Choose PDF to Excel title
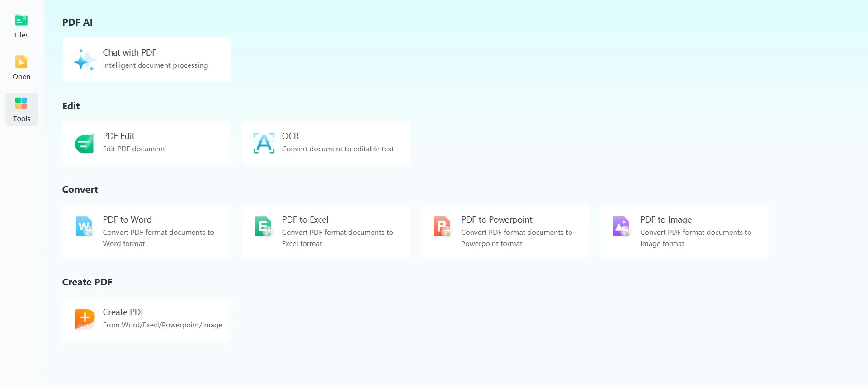This screenshot has width=868, height=387. [305, 219]
